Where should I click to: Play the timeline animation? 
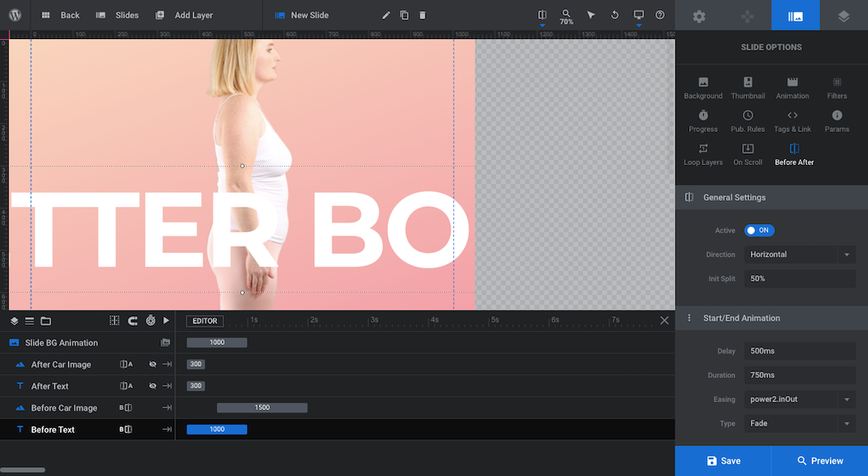coord(166,321)
